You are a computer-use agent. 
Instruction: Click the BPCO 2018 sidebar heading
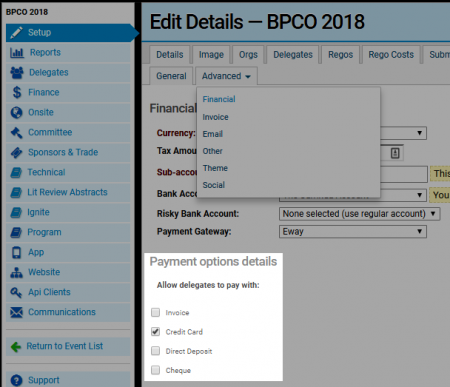(x=27, y=12)
